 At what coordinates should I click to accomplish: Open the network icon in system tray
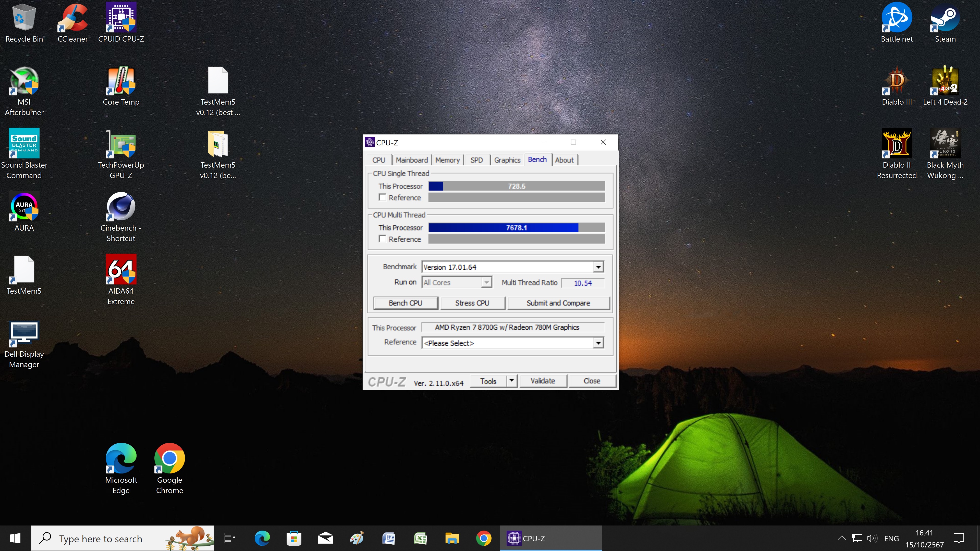pyautogui.click(x=857, y=539)
